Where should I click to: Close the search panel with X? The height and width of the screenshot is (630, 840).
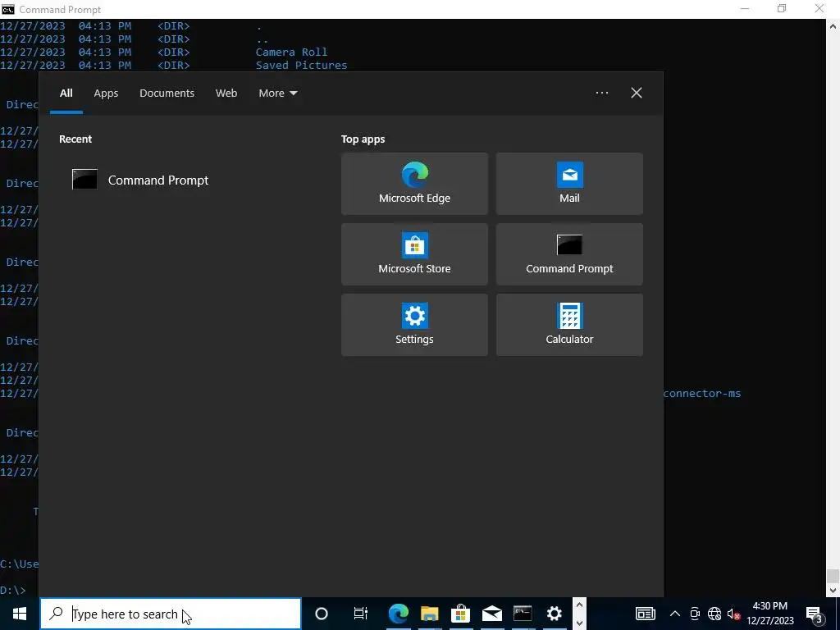click(x=637, y=93)
